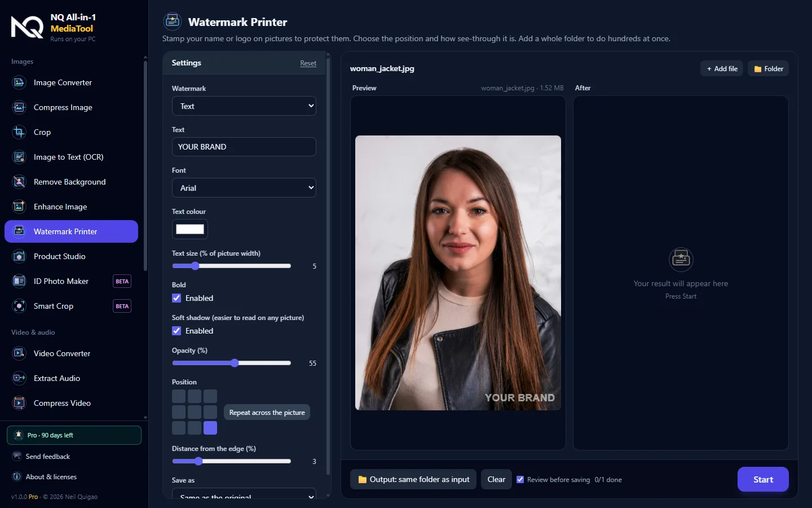Viewport: 812px width, 508px height.
Task: Click the YOUR BRAND text input field
Action: 244,147
